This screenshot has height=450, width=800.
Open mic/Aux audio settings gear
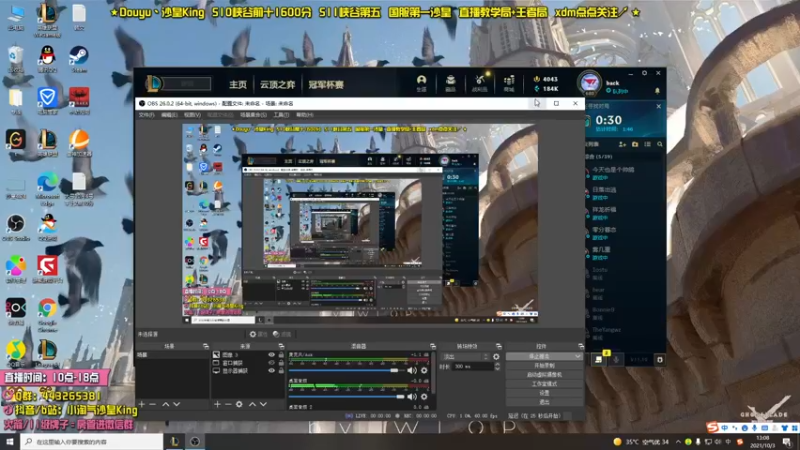click(x=424, y=370)
